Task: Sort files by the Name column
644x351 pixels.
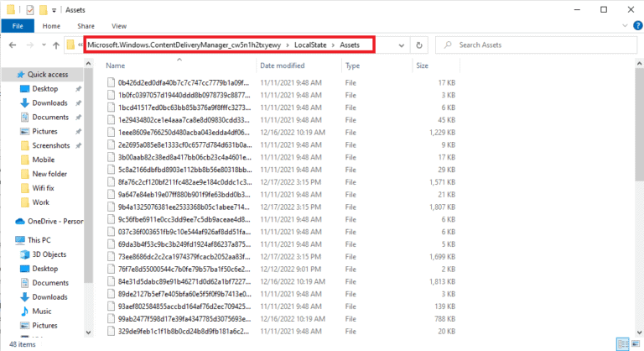Action: pyautogui.click(x=115, y=65)
